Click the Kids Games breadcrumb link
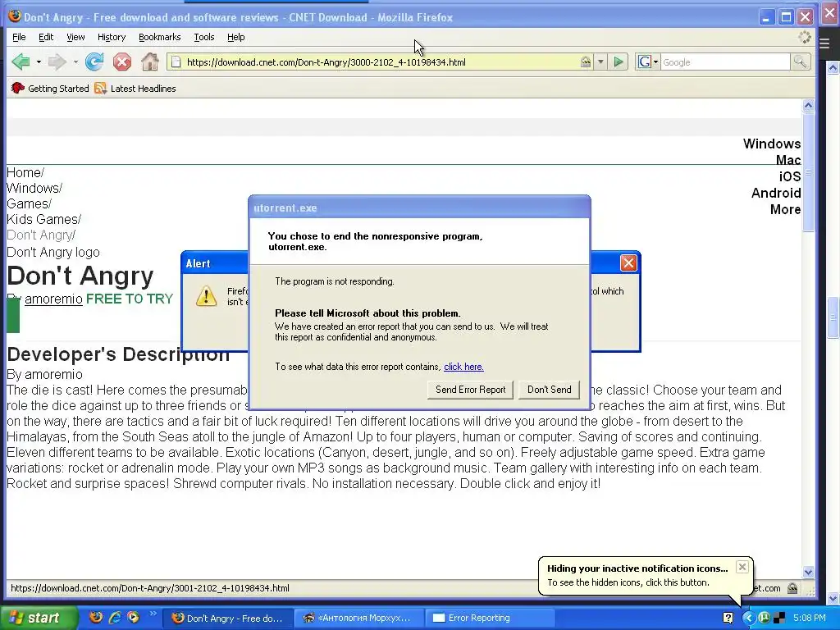 click(43, 219)
